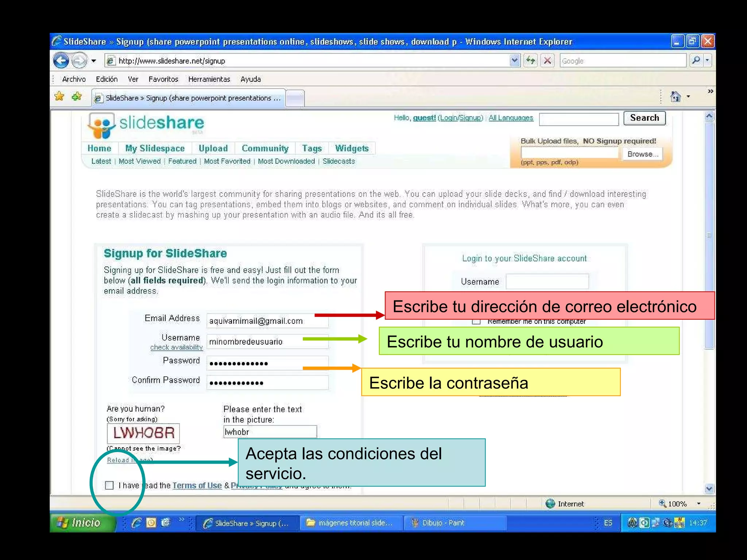The height and width of the screenshot is (560, 747).
Task: Open the Ver menu
Action: (133, 79)
